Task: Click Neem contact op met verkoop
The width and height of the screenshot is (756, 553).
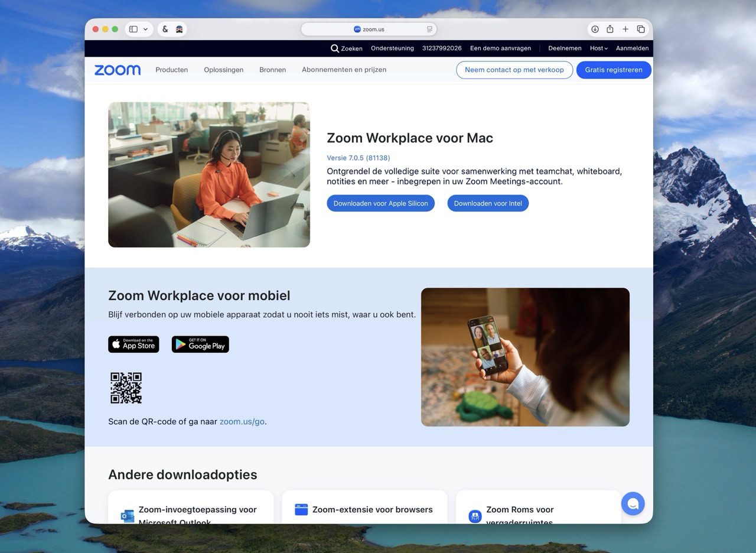Action: point(514,70)
